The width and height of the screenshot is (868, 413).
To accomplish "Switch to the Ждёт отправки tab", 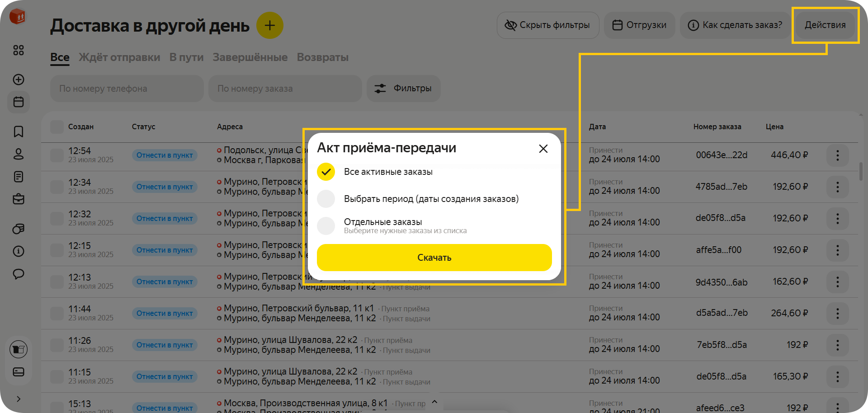I will click(x=119, y=57).
